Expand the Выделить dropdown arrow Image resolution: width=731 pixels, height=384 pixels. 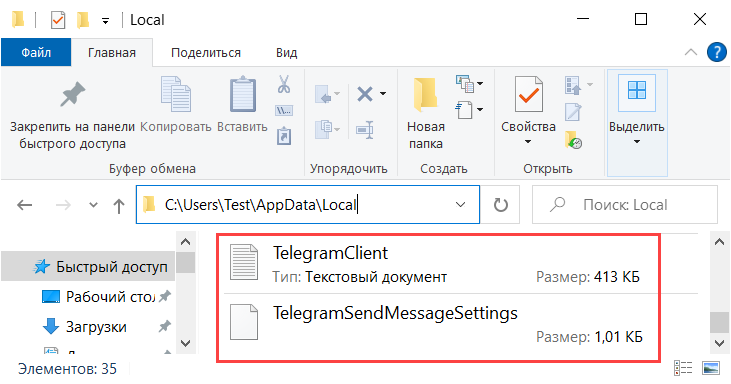click(637, 142)
